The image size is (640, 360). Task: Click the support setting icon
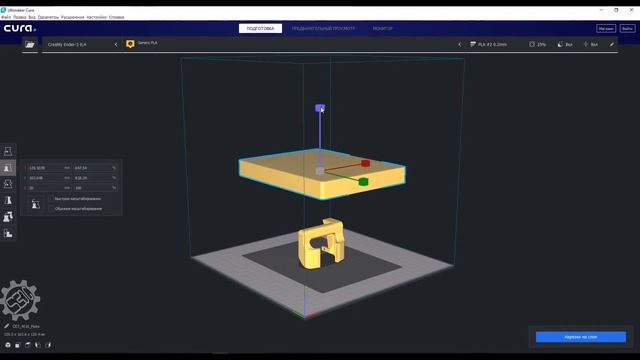(560, 44)
